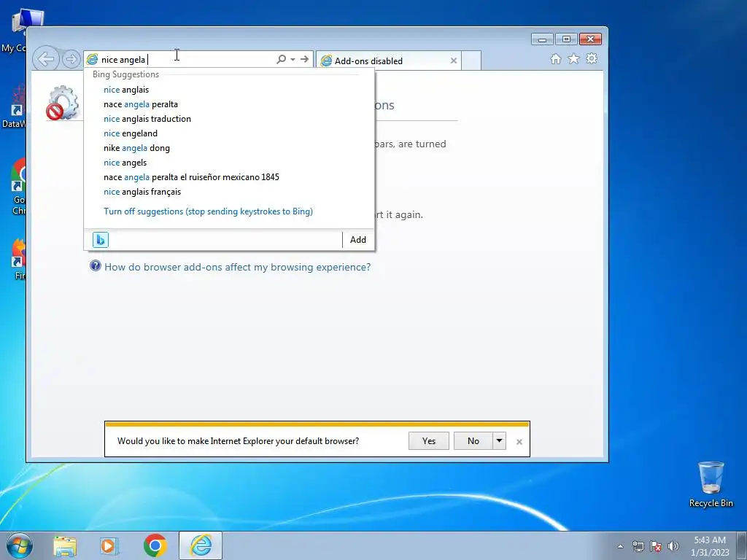
Task: Click Yes to make IE default browser
Action: click(x=429, y=441)
